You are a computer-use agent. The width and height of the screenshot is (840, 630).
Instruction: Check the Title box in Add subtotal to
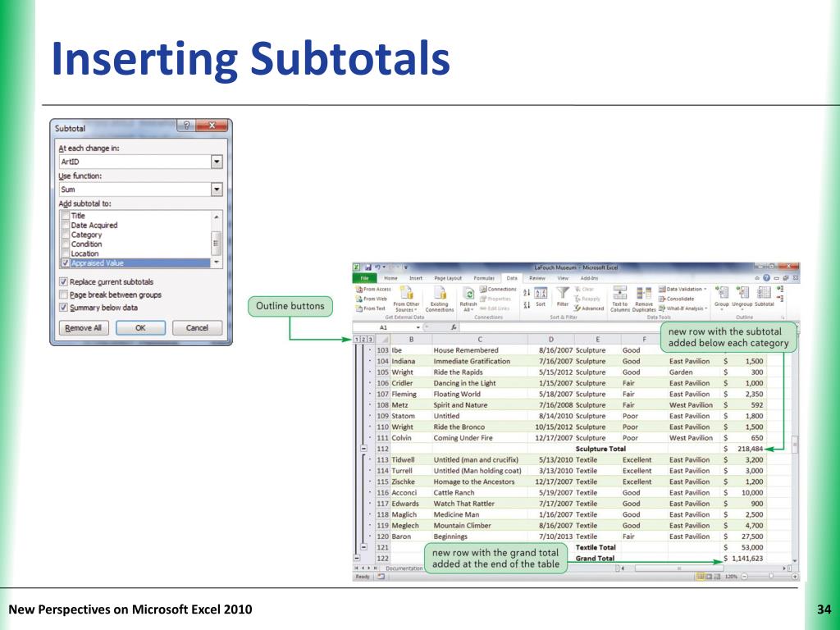[66, 216]
